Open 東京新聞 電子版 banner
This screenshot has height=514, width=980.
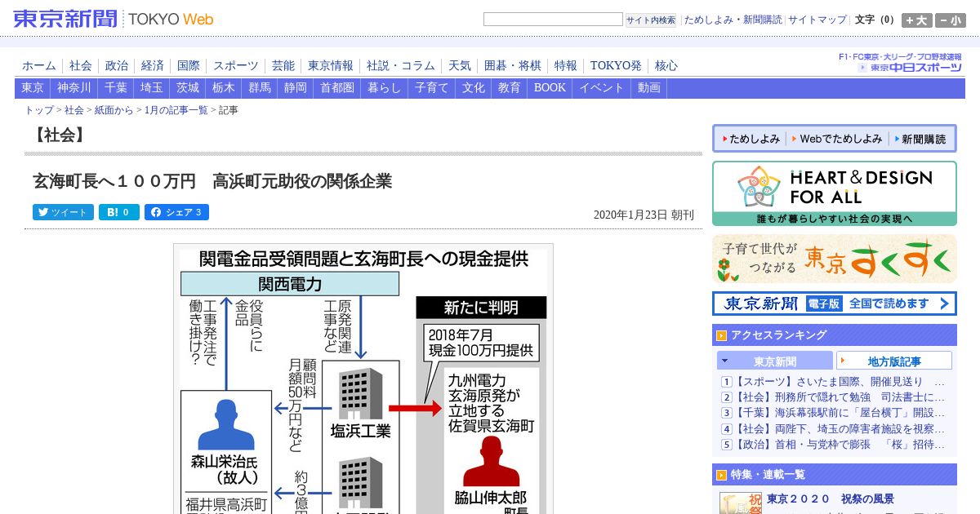pos(834,304)
